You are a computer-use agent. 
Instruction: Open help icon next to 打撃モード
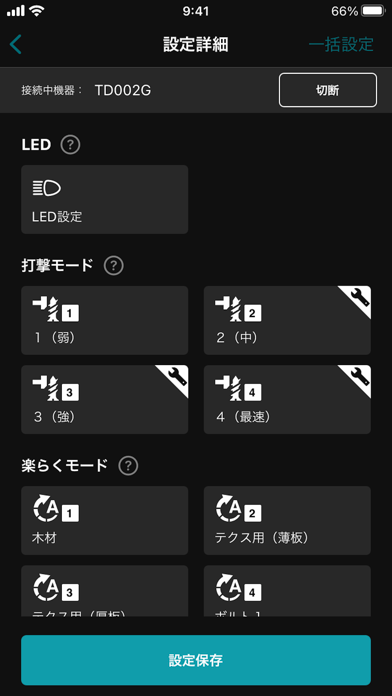point(114,266)
